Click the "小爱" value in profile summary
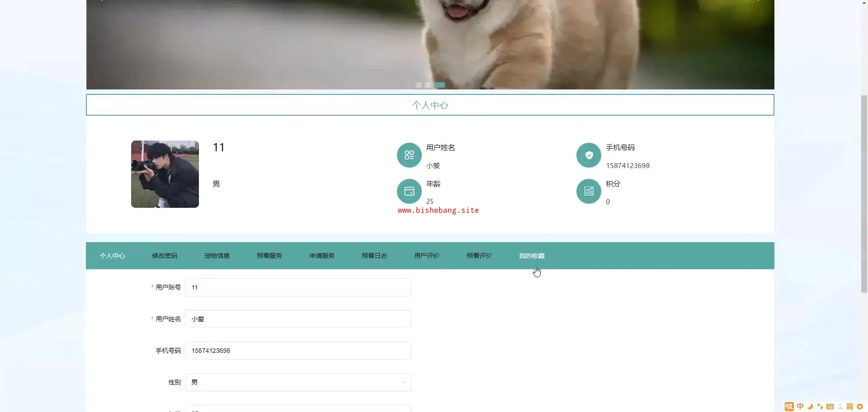Viewport: 868px width, 412px height. [x=433, y=166]
